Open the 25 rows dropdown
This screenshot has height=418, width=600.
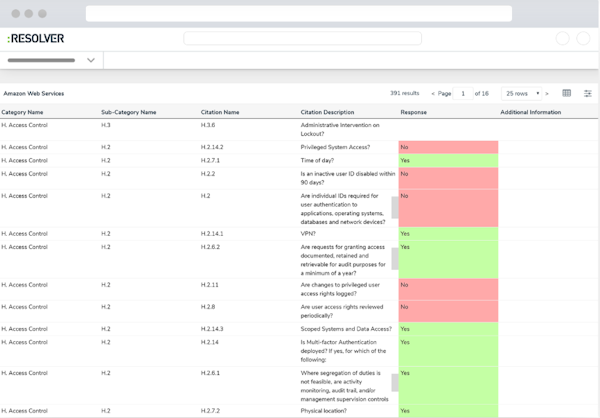(522, 93)
